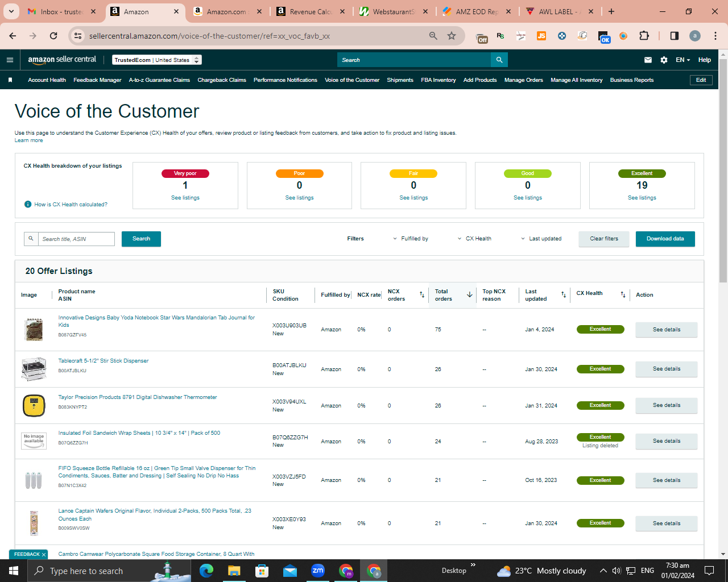This screenshot has height=582, width=728.
Task: Open the Windows taskbar search box
Action: [x=108, y=571]
